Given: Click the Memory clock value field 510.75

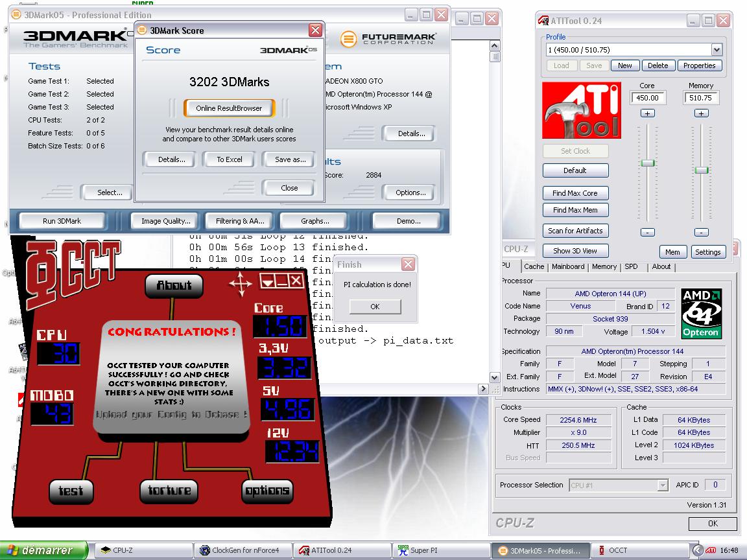Looking at the screenshot, I should [x=701, y=98].
